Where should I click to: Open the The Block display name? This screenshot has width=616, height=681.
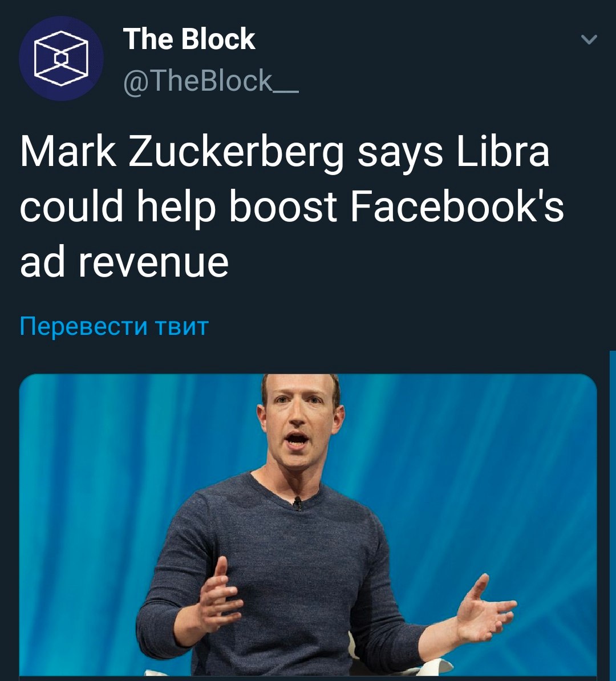(189, 39)
